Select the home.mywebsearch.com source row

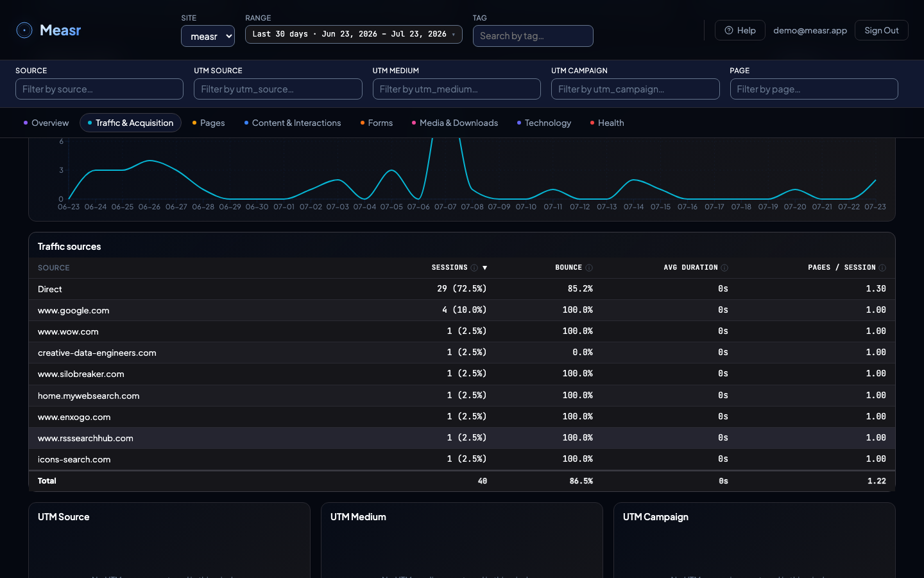(x=462, y=396)
